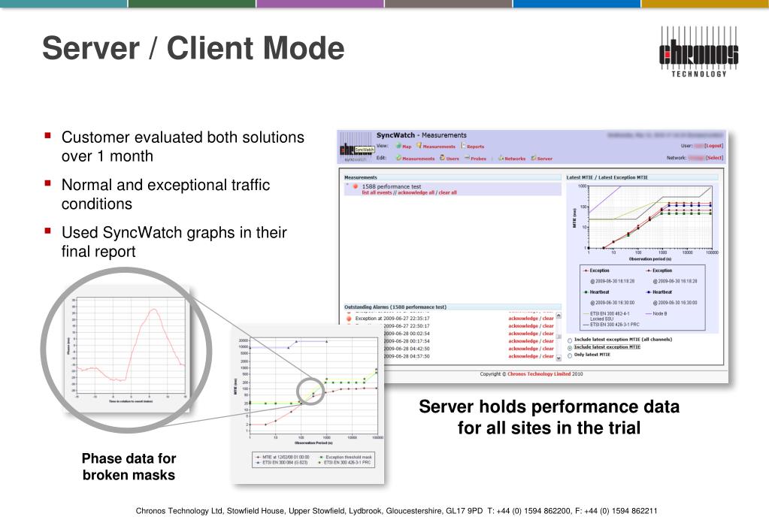
Task: Acknowledge the 00:17:54 alarm
Action: tap(522, 341)
